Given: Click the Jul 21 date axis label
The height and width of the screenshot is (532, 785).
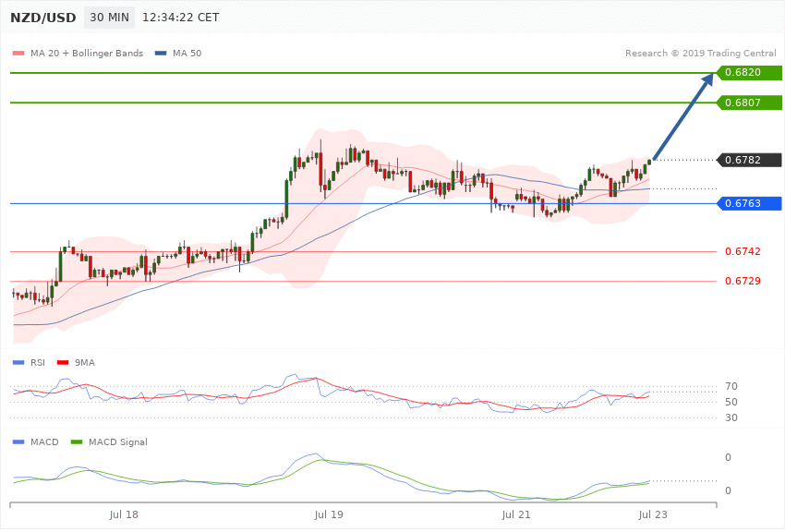Looking at the screenshot, I should pyautogui.click(x=515, y=514).
